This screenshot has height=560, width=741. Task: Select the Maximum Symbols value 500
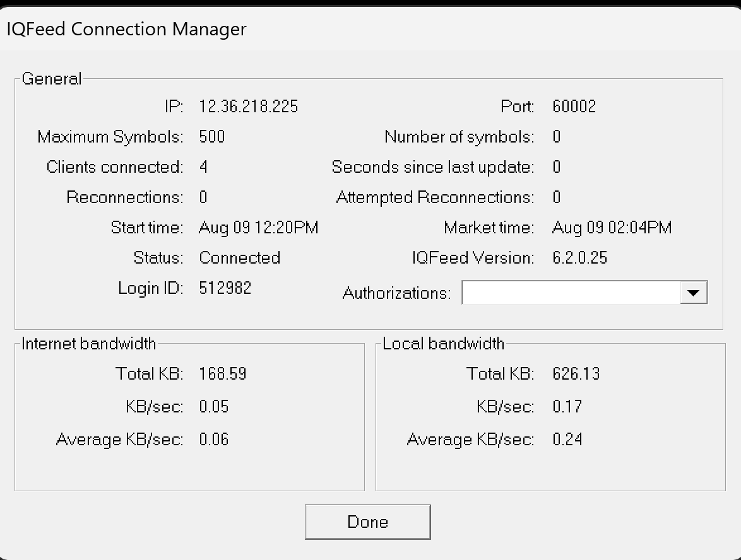point(211,137)
